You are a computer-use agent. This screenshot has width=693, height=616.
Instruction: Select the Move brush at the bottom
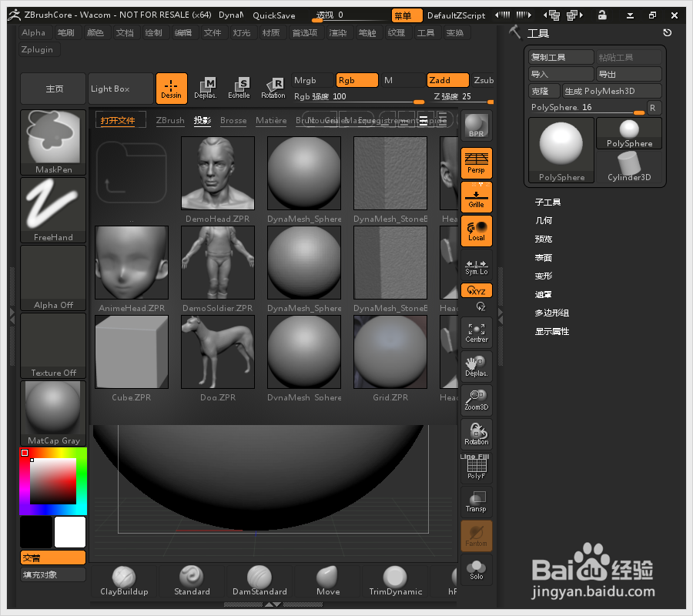tap(327, 579)
